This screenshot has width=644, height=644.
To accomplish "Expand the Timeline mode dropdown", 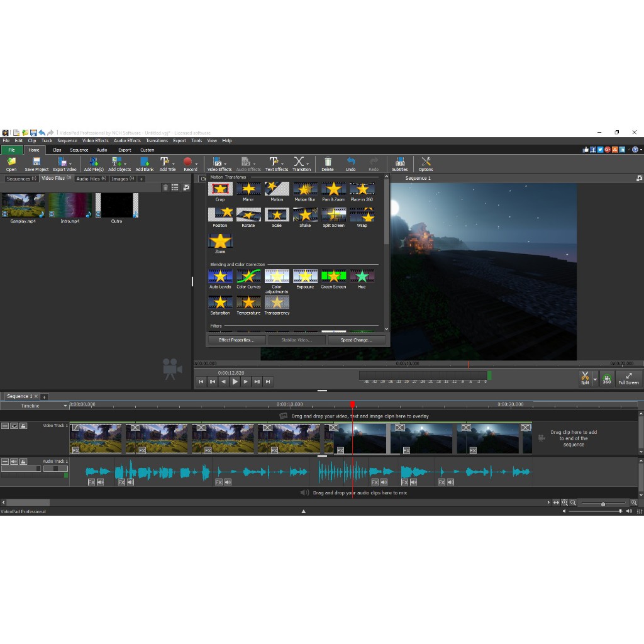I will [x=65, y=406].
